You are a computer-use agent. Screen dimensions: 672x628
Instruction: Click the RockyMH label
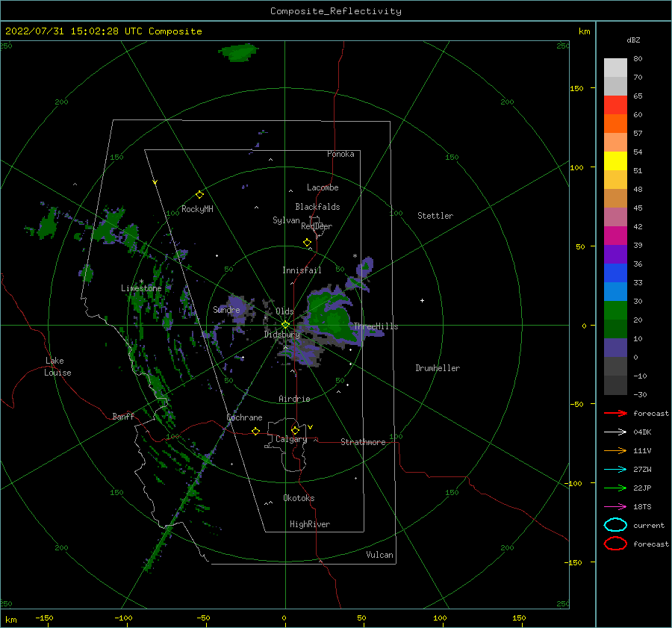[198, 209]
